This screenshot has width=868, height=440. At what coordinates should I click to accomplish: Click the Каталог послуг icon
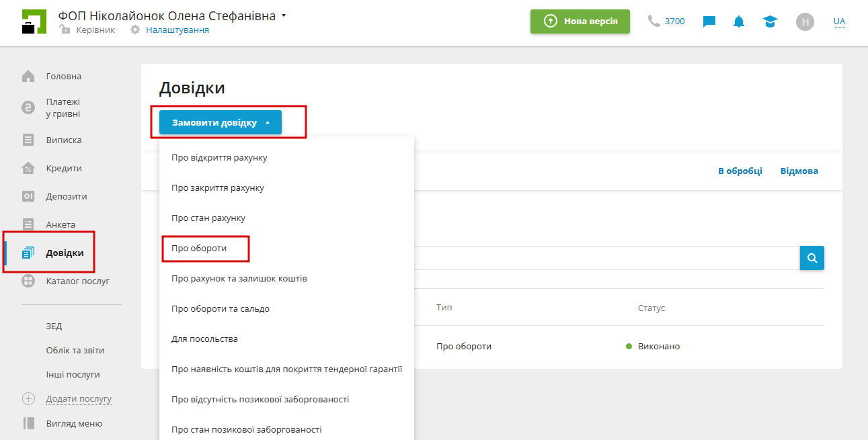[28, 281]
